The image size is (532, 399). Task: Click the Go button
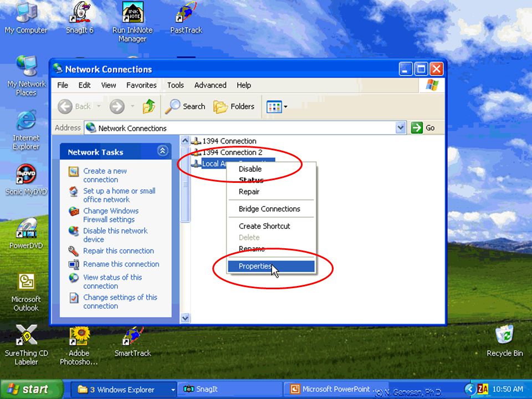pos(423,128)
